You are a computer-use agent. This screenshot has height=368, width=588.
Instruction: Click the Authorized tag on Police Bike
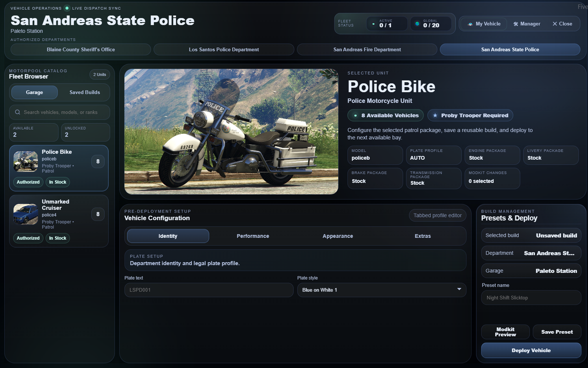[x=28, y=182]
